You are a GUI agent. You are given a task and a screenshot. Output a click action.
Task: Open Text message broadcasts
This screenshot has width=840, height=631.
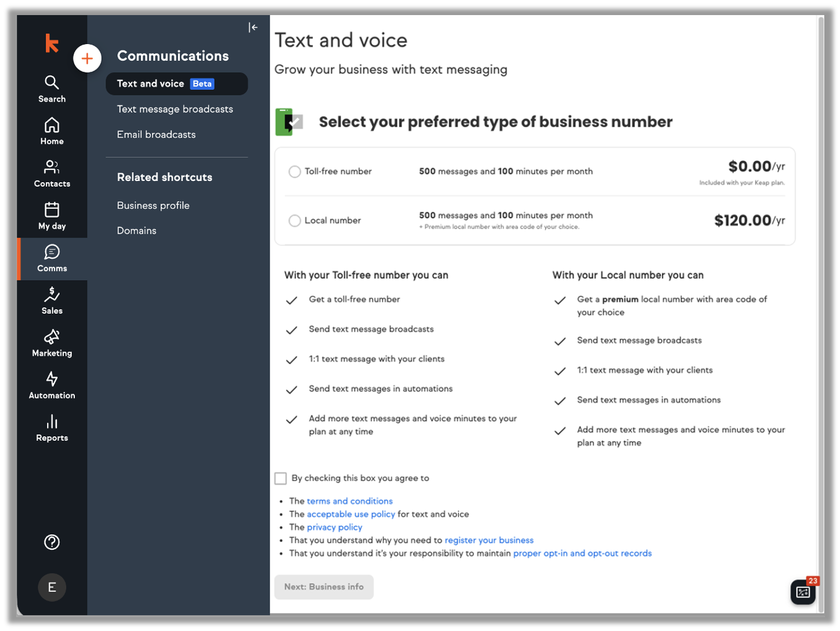[175, 109]
